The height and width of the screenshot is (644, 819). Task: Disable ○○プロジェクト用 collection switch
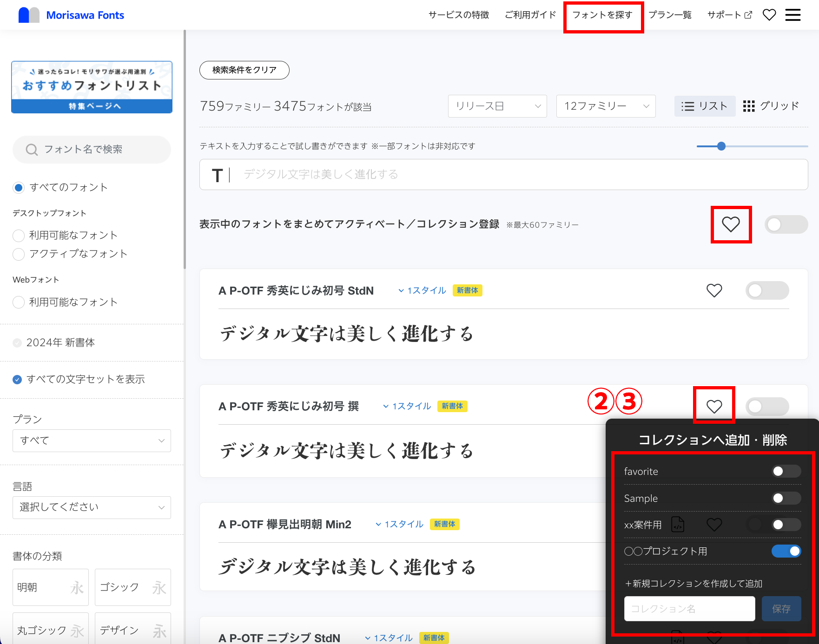click(786, 551)
